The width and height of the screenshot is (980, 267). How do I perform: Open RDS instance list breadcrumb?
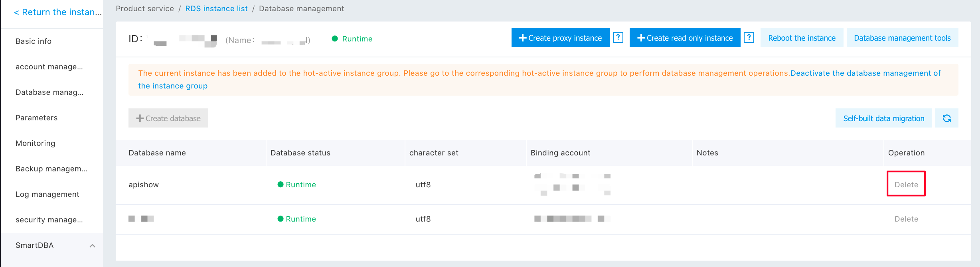pos(216,9)
